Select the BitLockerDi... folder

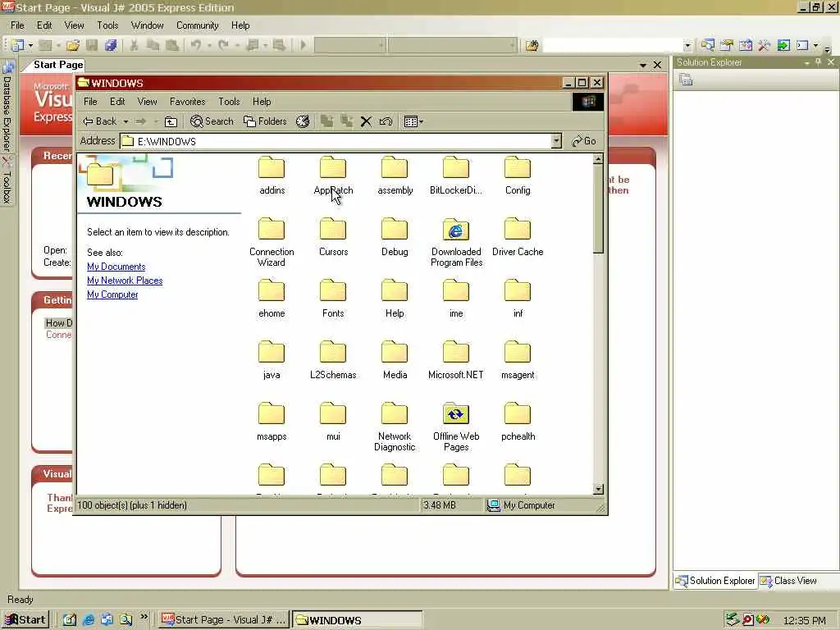pos(456,176)
